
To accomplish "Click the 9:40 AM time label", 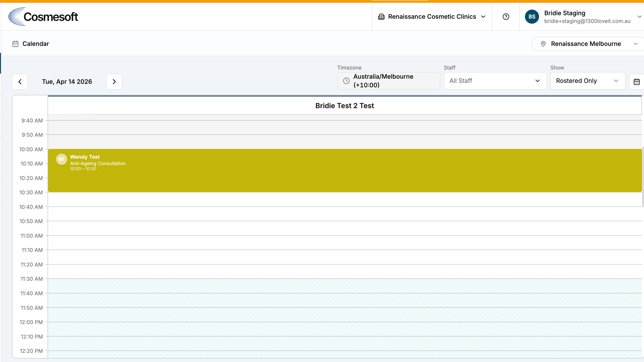I will click(x=32, y=120).
